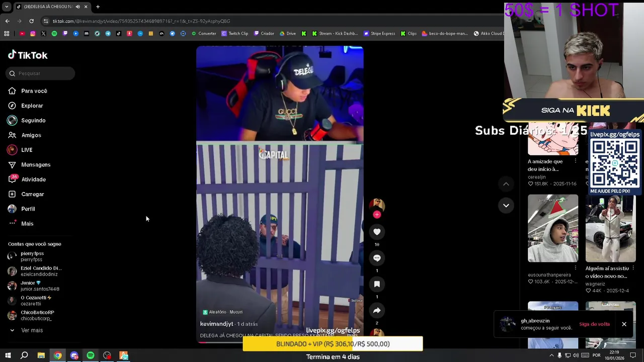Open the options menu on cerealjin video

(575, 161)
